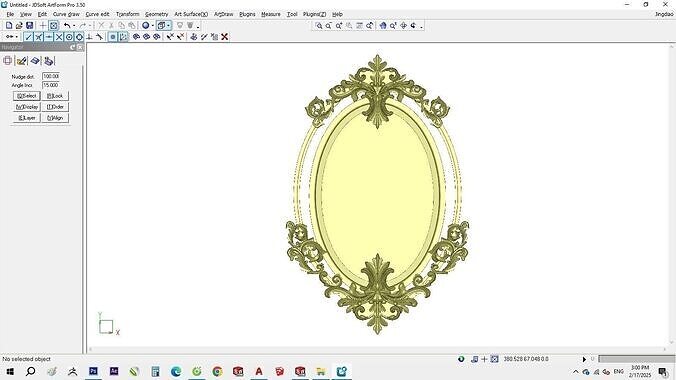The image size is (676, 380).
Task: Toggle the intersection snap X button
Action: (59, 37)
